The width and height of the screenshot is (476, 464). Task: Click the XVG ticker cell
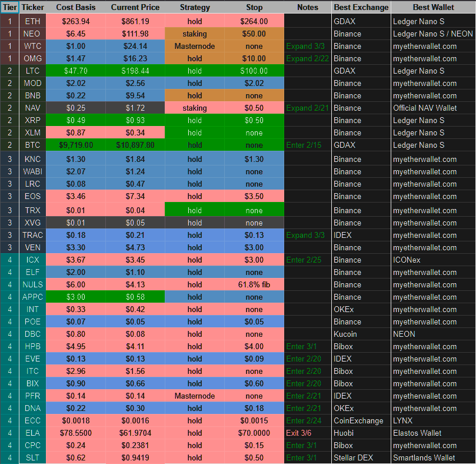(x=32, y=223)
